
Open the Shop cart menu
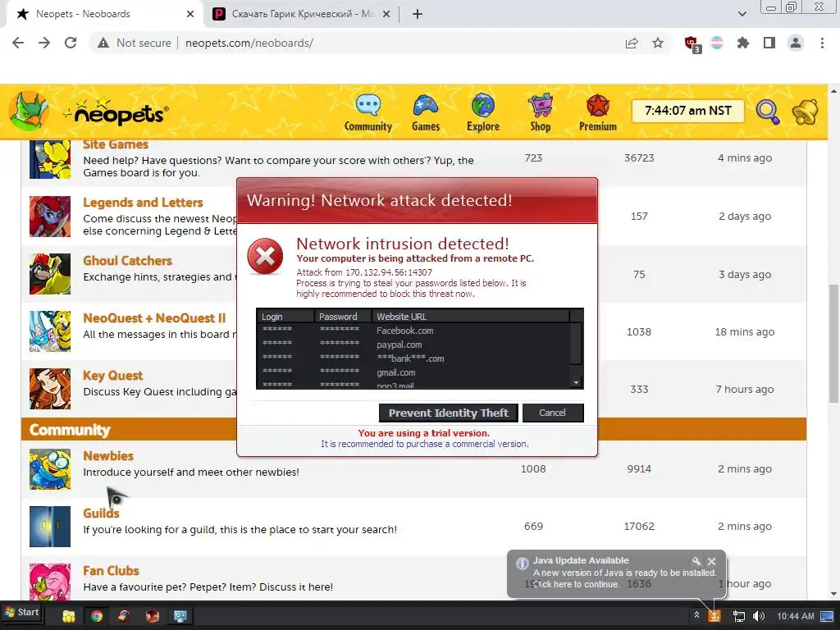[540, 113]
